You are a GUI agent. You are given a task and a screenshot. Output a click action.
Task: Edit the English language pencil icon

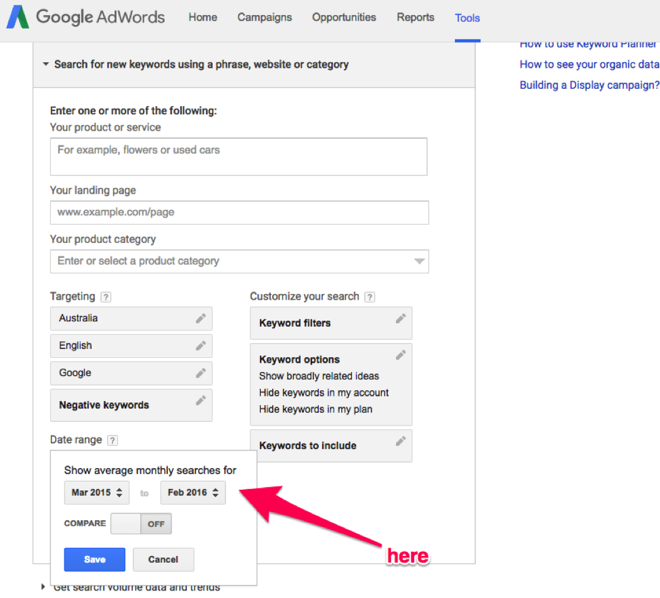click(201, 346)
